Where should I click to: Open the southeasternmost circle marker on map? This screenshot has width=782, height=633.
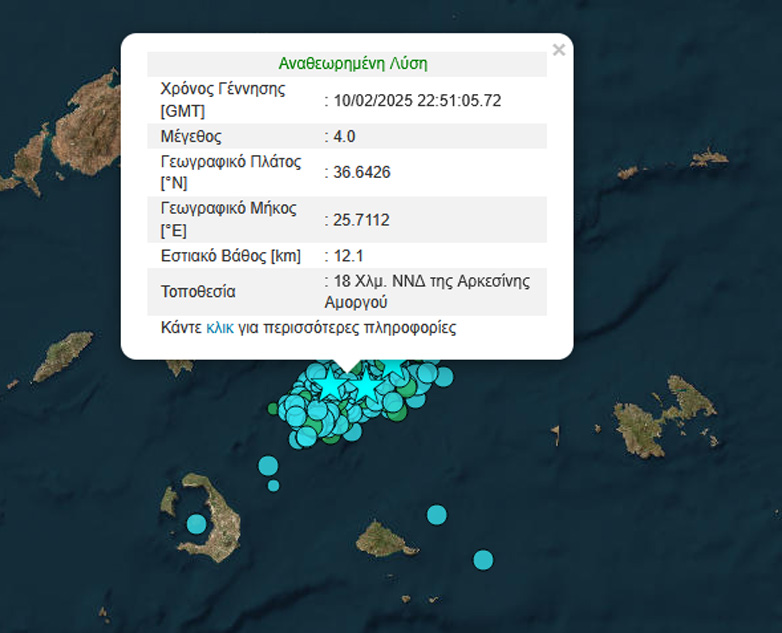click(483, 559)
